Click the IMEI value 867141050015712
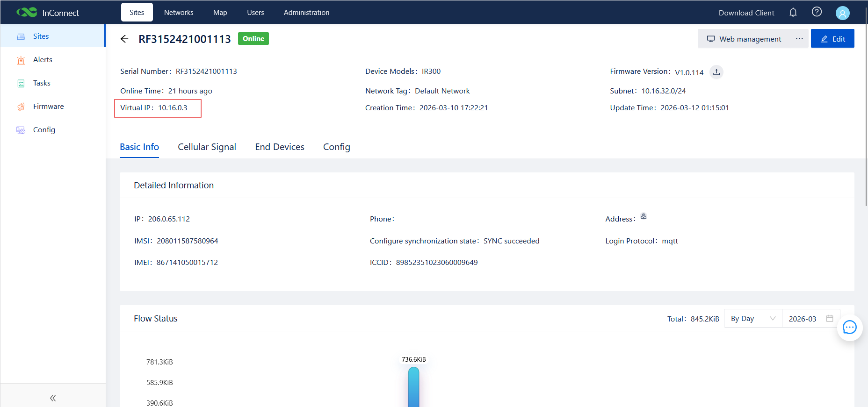Viewport: 868px width, 407px height. pos(187,263)
